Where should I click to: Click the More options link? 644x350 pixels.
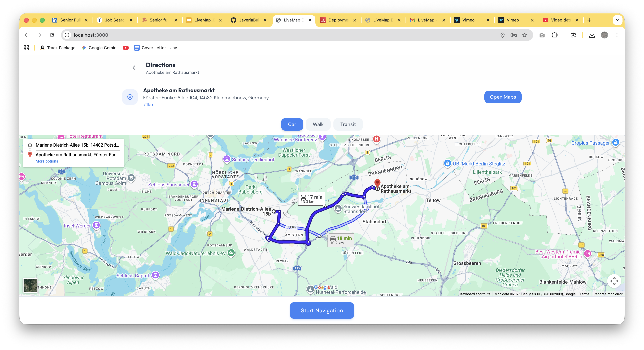(x=47, y=161)
